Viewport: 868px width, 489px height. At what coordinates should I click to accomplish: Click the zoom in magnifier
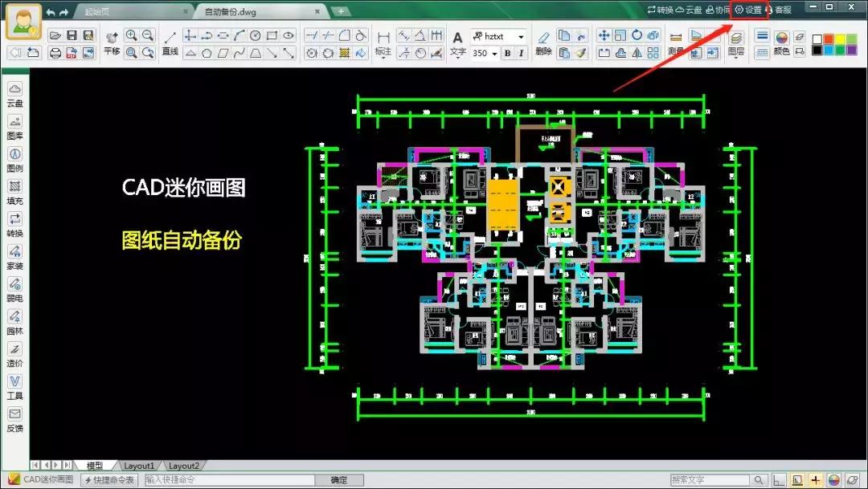pyautogui.click(x=131, y=35)
